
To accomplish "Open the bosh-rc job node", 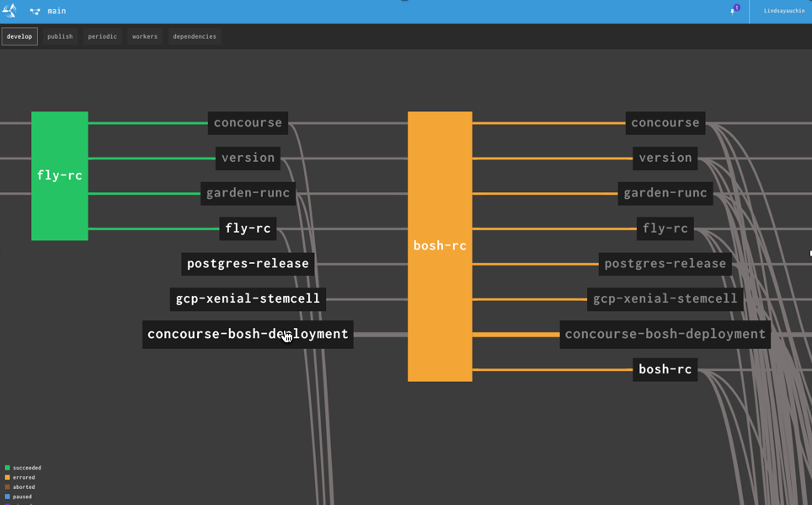I will point(439,245).
